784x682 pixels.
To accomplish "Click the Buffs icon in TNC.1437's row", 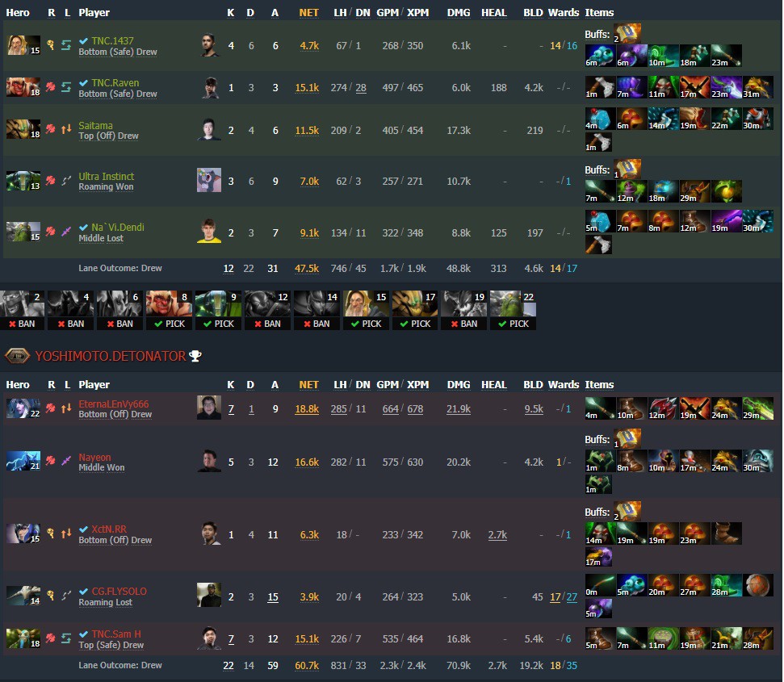I will tap(627, 33).
